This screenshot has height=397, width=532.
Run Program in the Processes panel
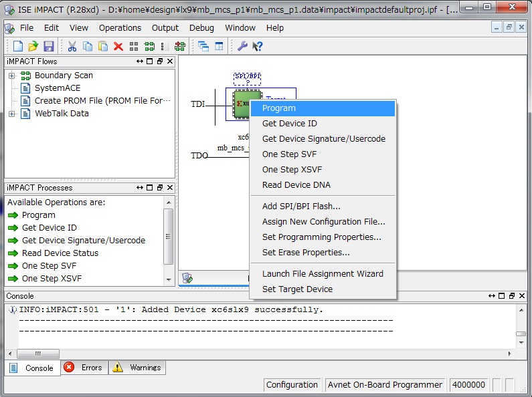(31, 215)
